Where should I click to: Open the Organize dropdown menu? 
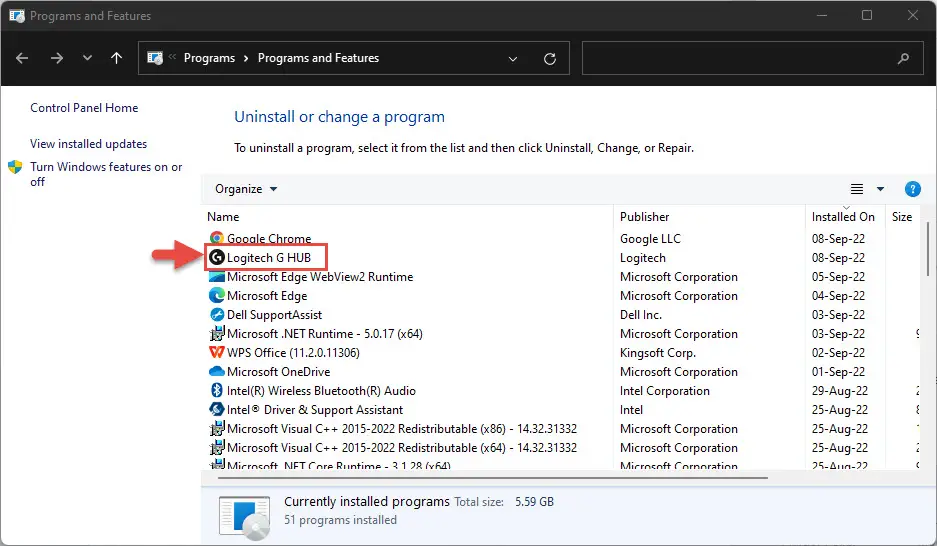coord(246,189)
